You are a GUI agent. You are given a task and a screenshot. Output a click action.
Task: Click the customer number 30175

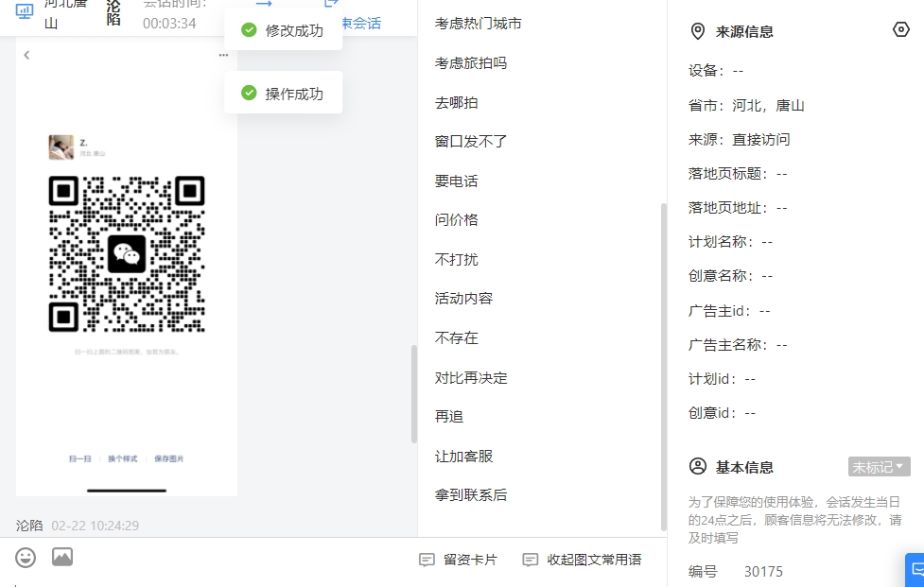pos(764,572)
